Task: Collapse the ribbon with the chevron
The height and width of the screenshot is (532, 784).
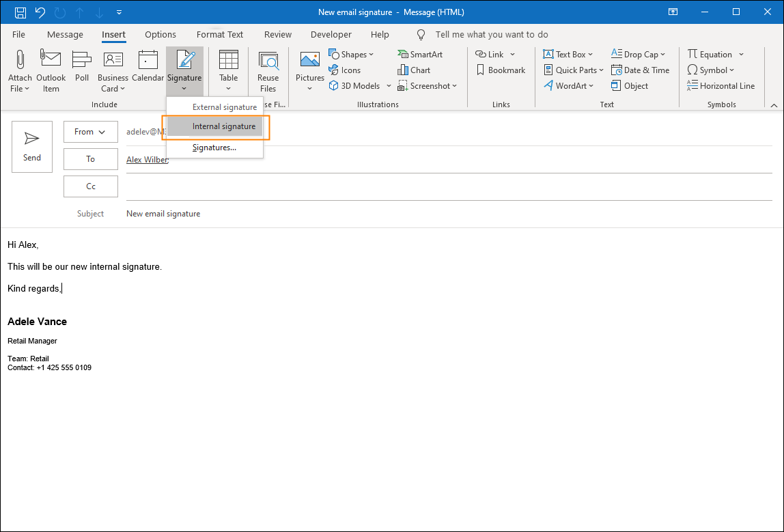Action: (x=774, y=105)
